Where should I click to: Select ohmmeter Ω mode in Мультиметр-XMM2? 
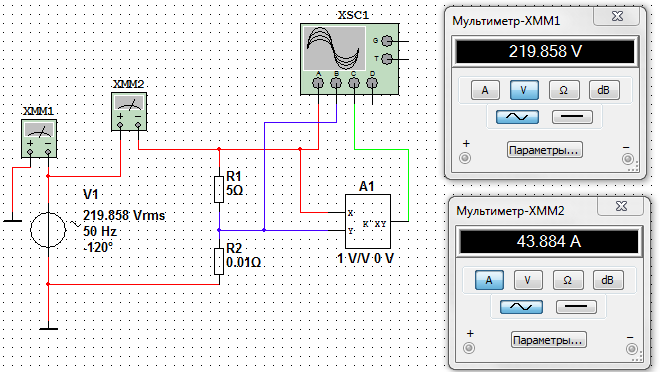(x=567, y=280)
